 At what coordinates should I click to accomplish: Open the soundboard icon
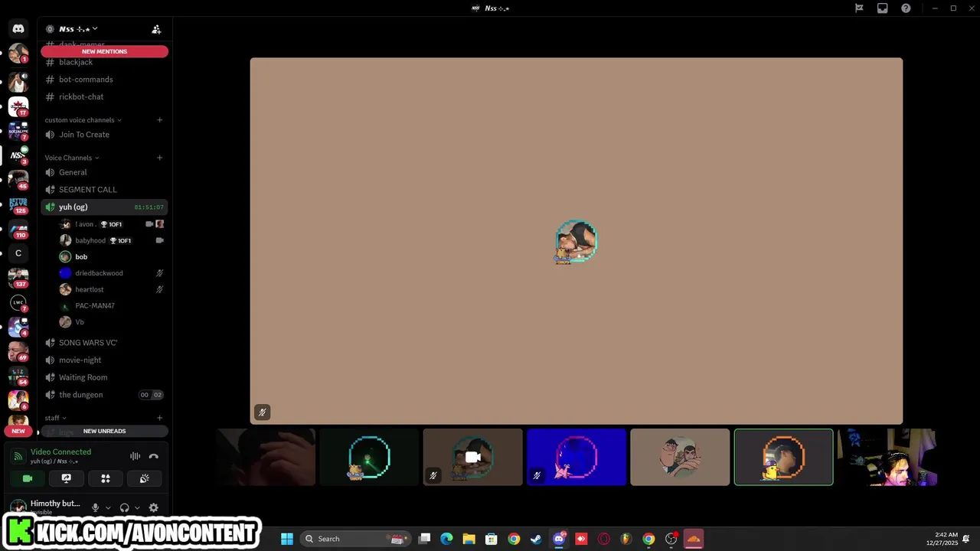coord(144,478)
